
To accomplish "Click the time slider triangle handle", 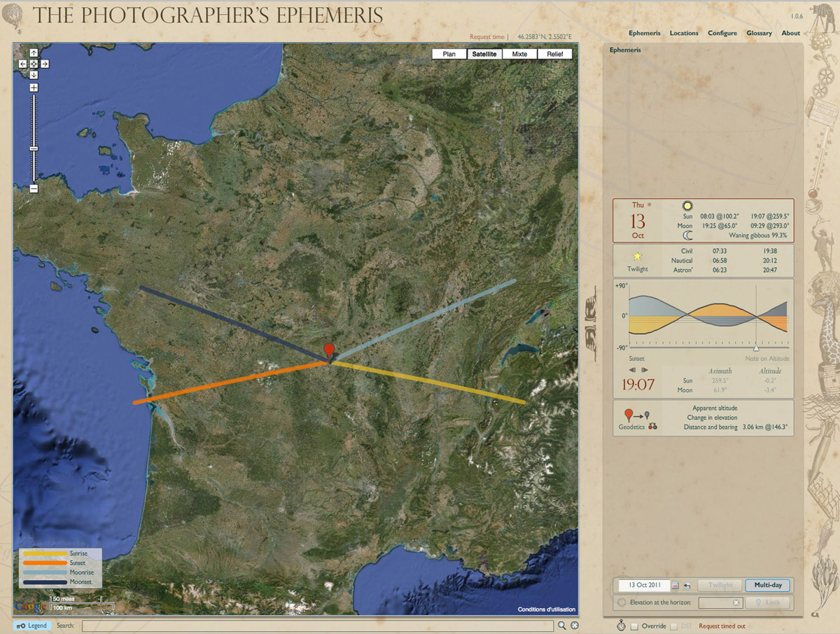I will tap(756, 347).
